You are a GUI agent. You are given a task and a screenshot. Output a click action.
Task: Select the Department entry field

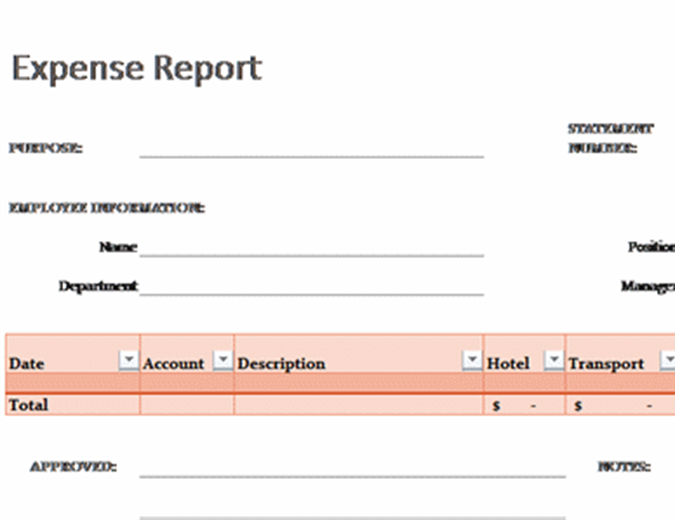point(311,286)
